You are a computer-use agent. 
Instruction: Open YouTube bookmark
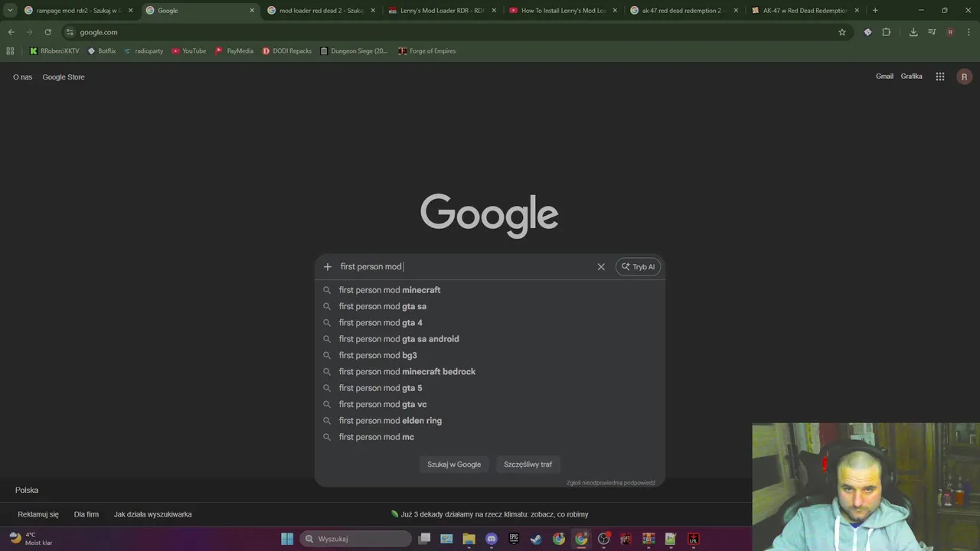pyautogui.click(x=188, y=51)
